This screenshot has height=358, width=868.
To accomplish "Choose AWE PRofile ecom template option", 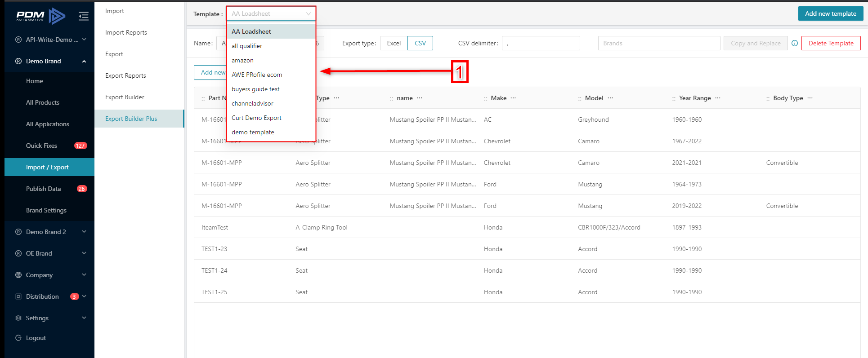I will coord(271,75).
